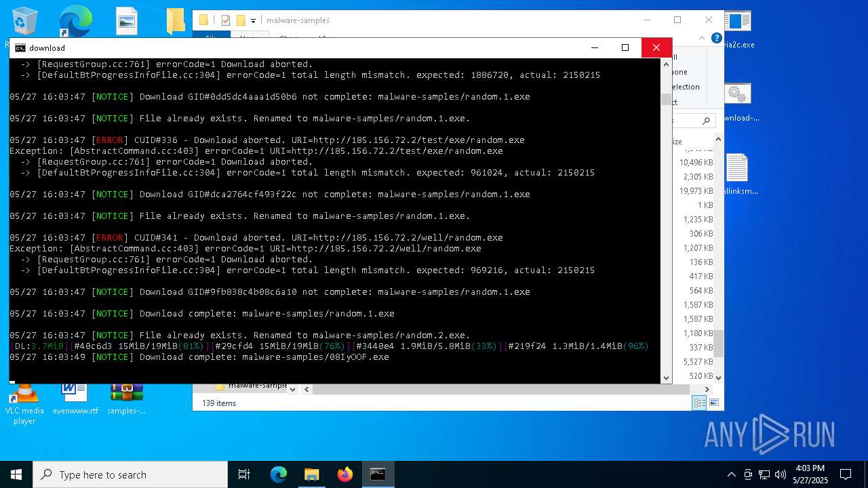The image size is (868, 488).
Task: Click the search magnifier icon in Explorer
Action: coord(706,121)
